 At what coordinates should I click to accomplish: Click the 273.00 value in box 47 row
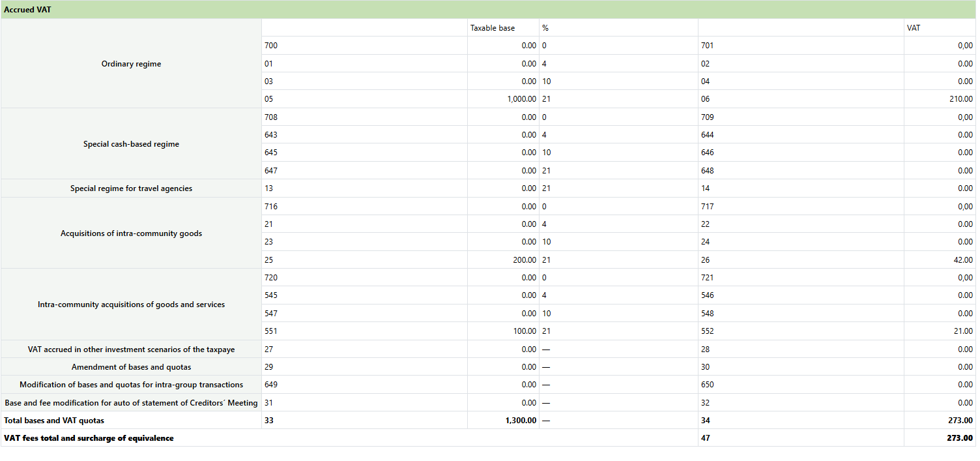point(960,438)
